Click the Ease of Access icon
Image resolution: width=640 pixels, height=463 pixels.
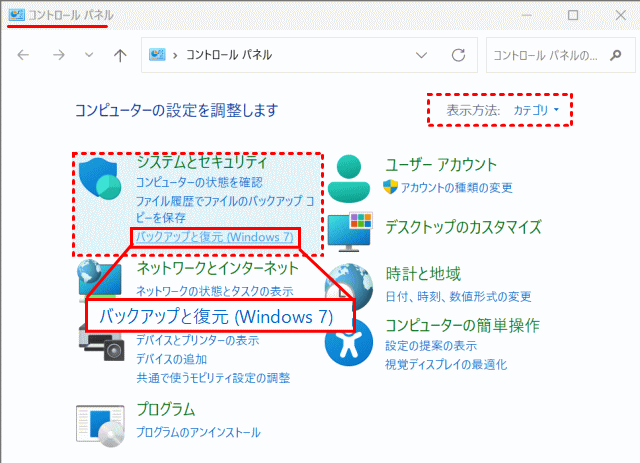tap(349, 342)
